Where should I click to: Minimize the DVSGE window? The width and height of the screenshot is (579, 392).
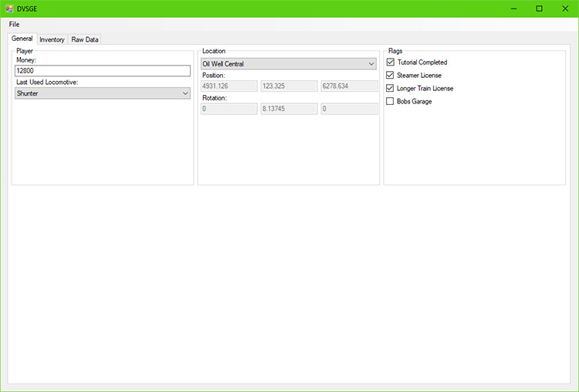point(513,8)
